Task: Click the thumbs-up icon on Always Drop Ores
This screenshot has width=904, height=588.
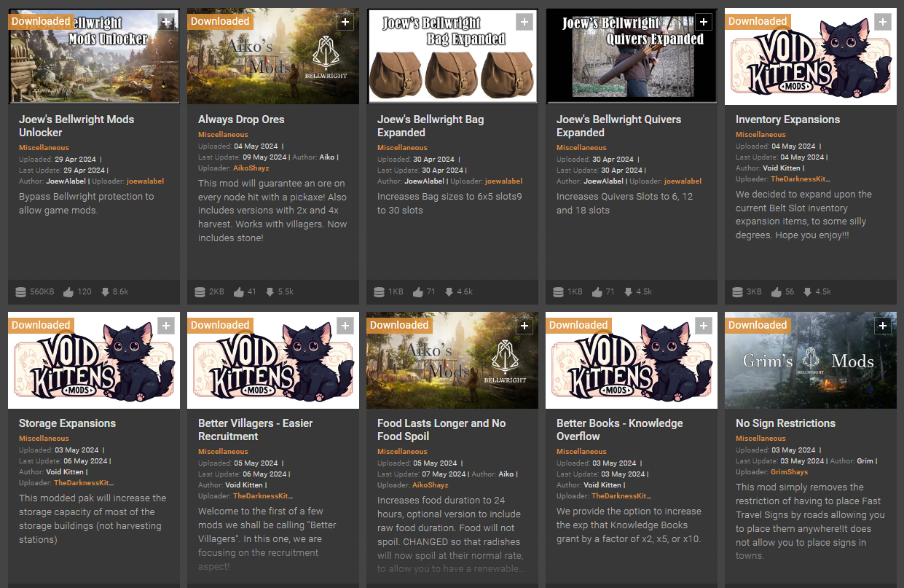Action: (239, 291)
